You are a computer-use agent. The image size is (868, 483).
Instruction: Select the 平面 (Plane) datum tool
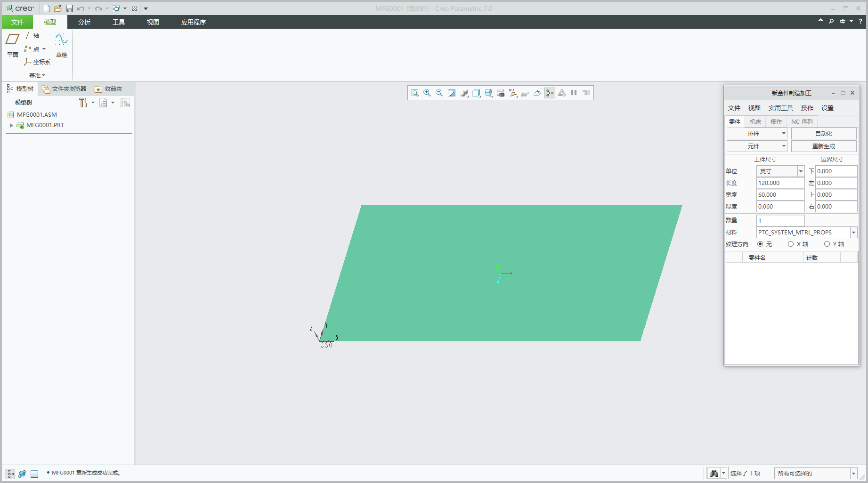tap(13, 45)
